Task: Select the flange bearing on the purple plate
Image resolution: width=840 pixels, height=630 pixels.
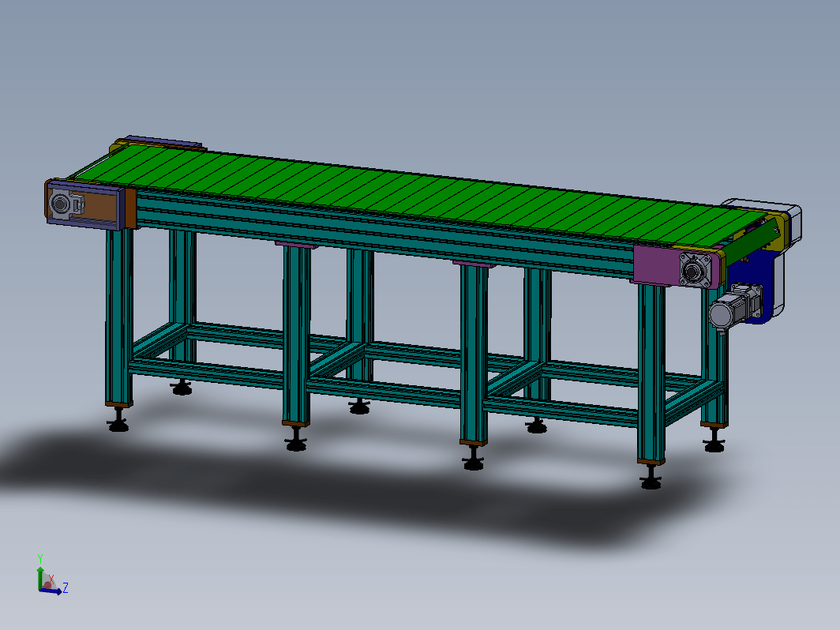Action: [x=696, y=269]
